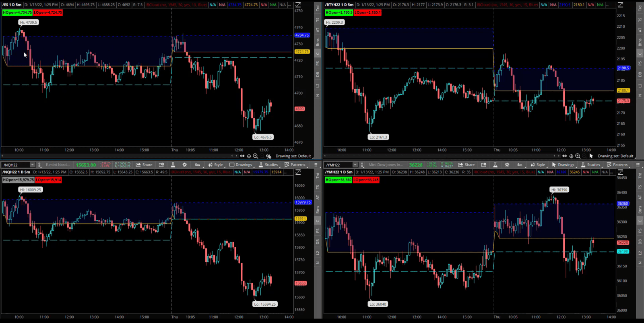Viewport: 644px width, 323px height.
Task: Toggle the C sidebar tab beside the /ES chart
Action: (318, 53)
